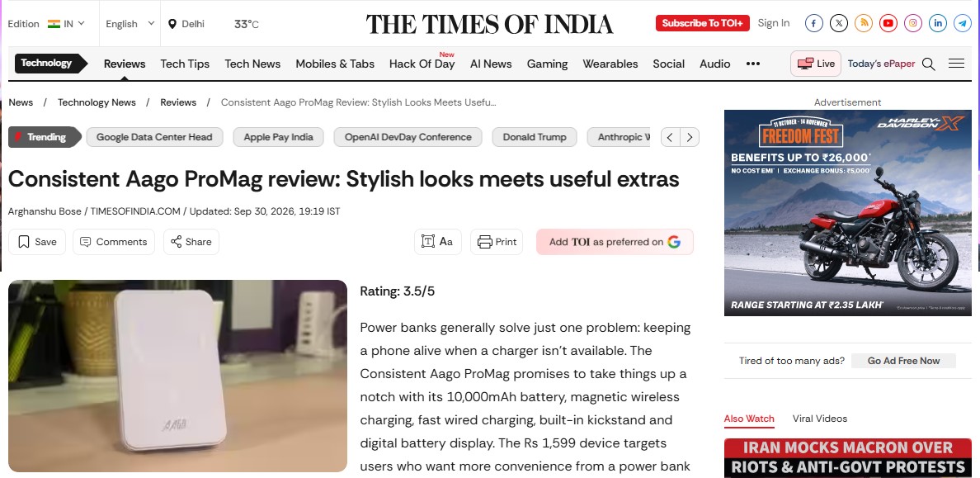Screen dimensions: 980x478
Task: Open the Harley-Davidson Freedom Fest advertisement
Action: (x=847, y=213)
